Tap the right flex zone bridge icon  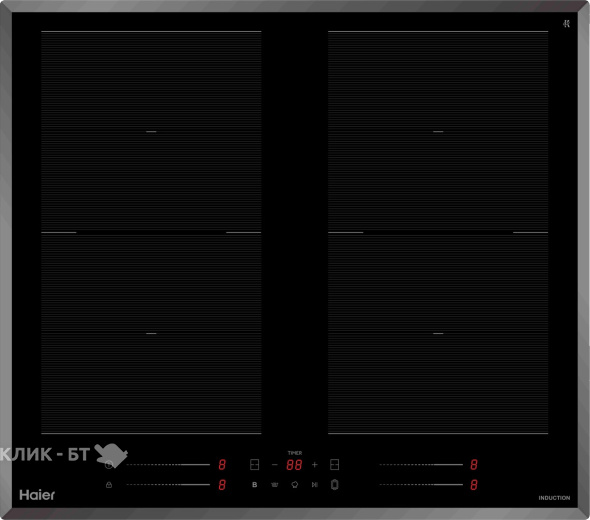point(335,465)
